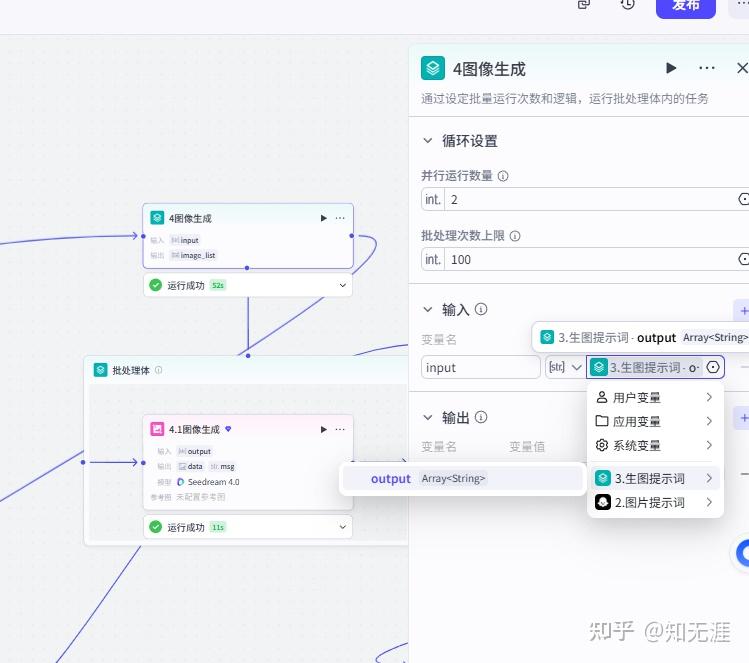Click the 4图像生成 node icon on canvas
The image size is (749, 663).
pos(157,218)
